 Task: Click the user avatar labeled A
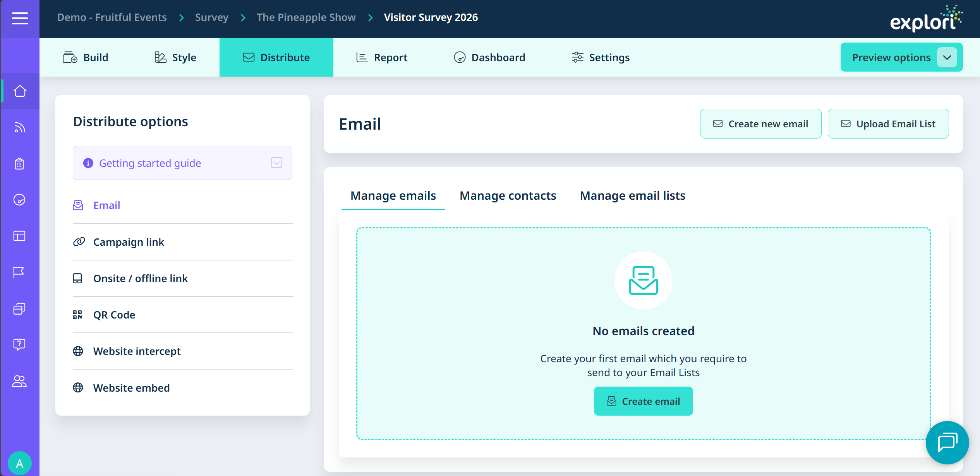20,463
